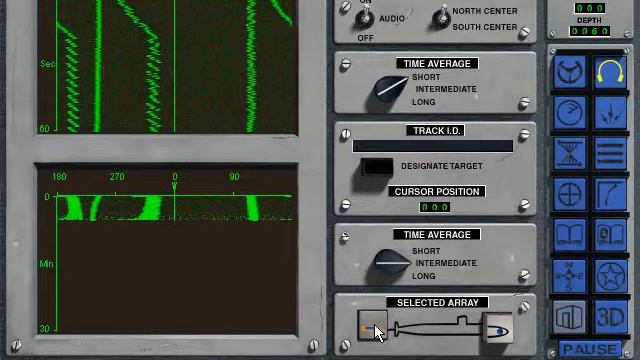Viewport: 640px width, 360px height.
Task: Open the curved track plot icon
Action: pos(610,194)
